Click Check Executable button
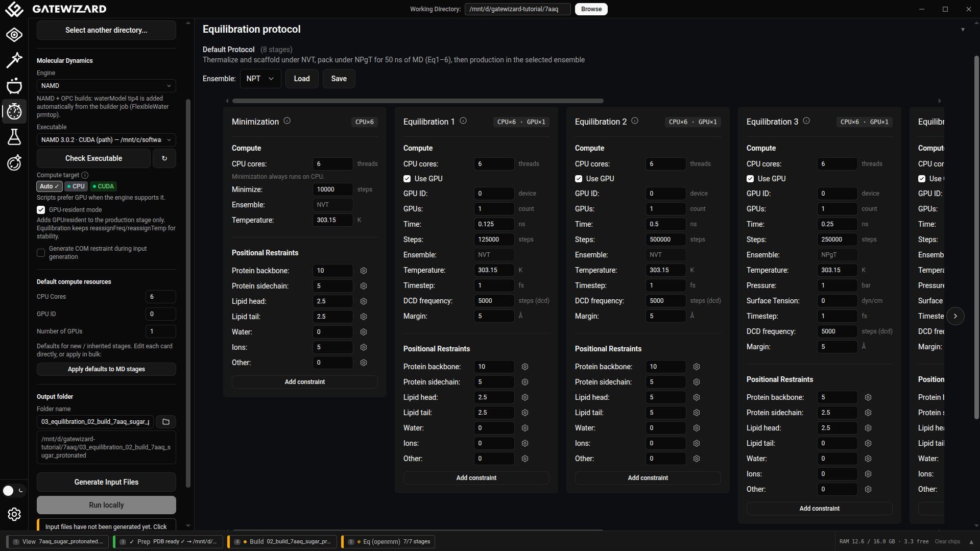The image size is (980, 551). [x=93, y=158]
